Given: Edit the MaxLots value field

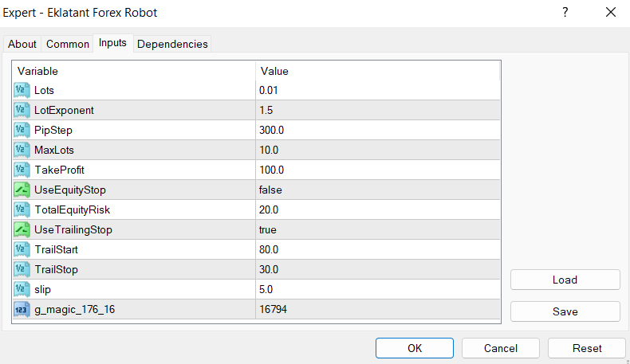Looking at the screenshot, I should [x=269, y=150].
